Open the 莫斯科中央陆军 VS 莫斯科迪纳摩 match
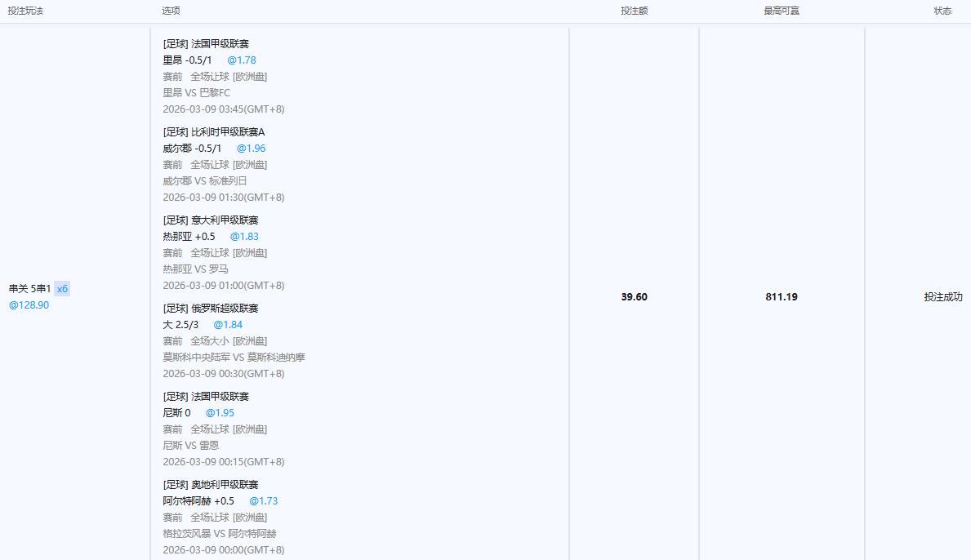 [x=234, y=358]
